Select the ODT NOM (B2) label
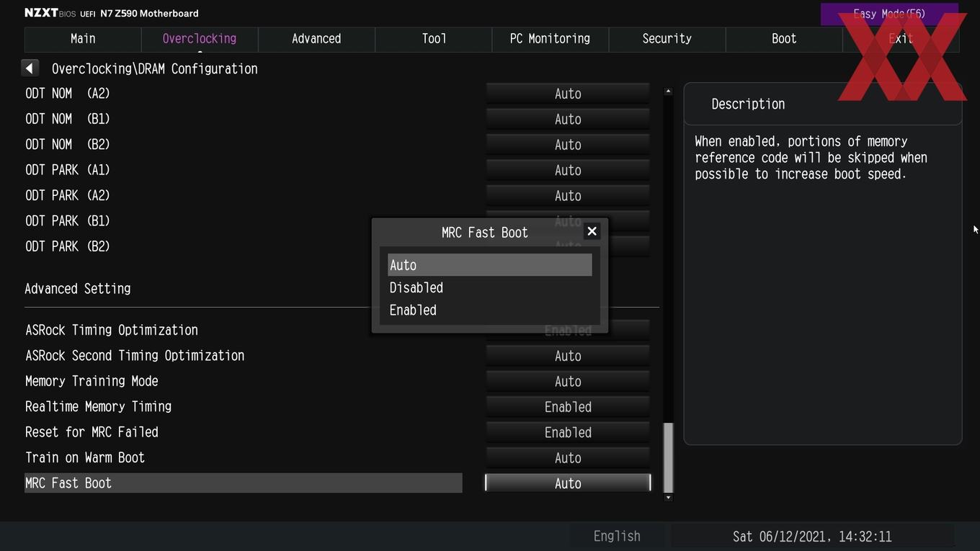 tap(68, 144)
